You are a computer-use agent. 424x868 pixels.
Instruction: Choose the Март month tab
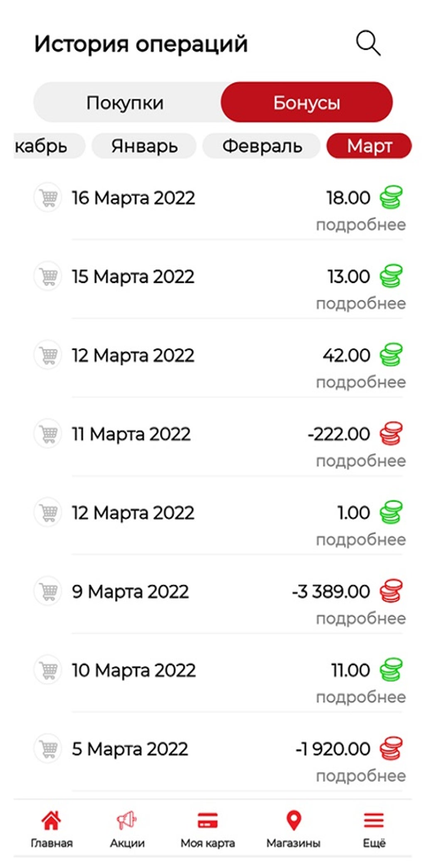369,146
